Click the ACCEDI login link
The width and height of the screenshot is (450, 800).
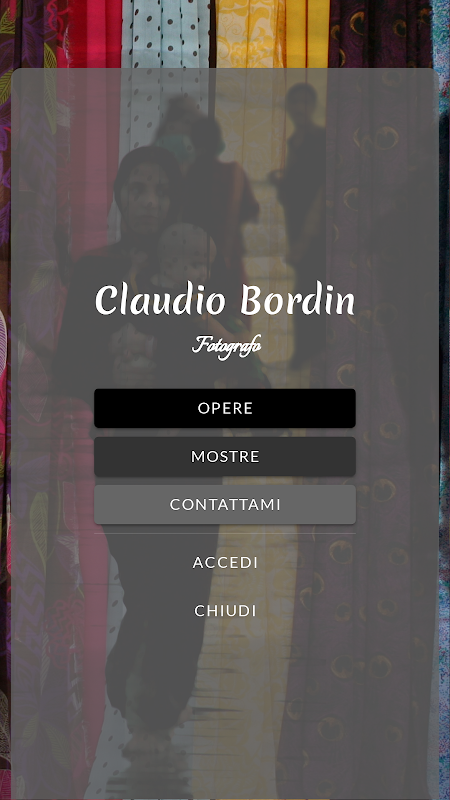coord(225,563)
